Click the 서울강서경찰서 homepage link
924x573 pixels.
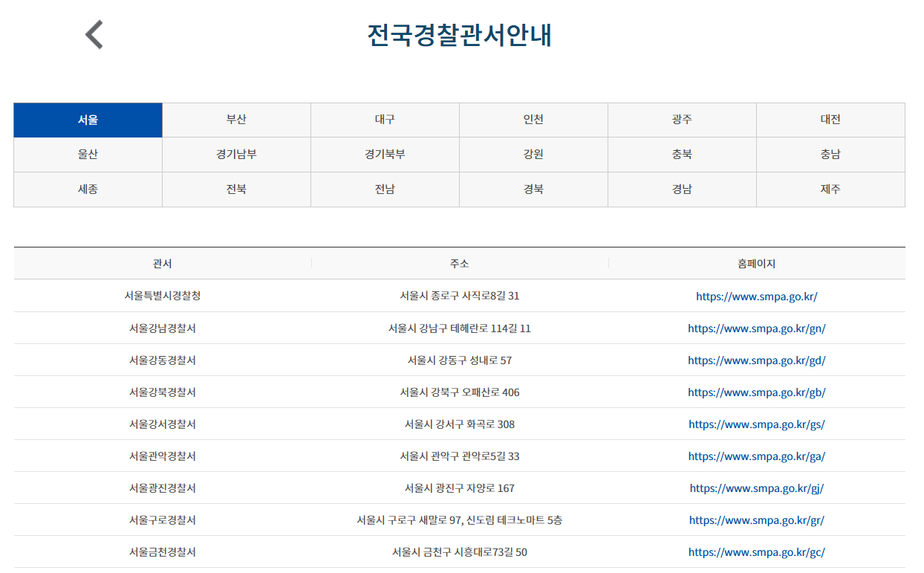[756, 424]
